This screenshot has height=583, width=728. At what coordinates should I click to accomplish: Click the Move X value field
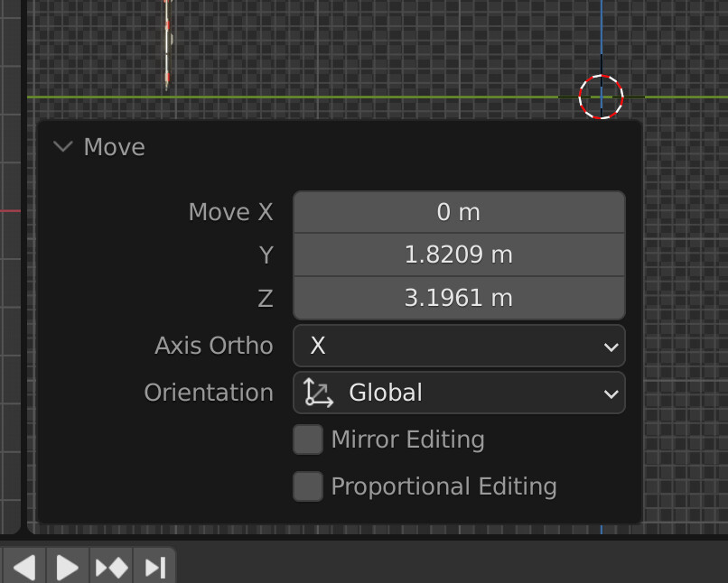pyautogui.click(x=459, y=211)
